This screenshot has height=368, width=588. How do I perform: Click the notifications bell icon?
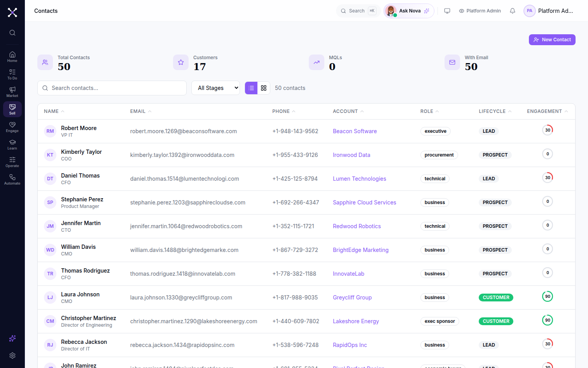point(513,11)
